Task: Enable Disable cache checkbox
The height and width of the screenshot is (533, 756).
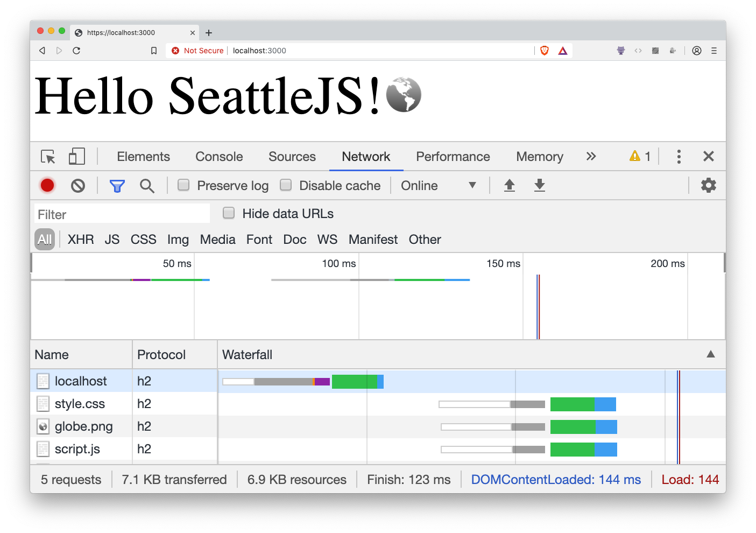Action: click(286, 185)
